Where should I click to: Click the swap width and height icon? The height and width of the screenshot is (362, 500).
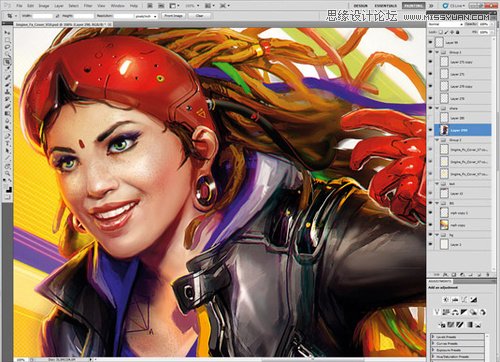[x=57, y=16]
